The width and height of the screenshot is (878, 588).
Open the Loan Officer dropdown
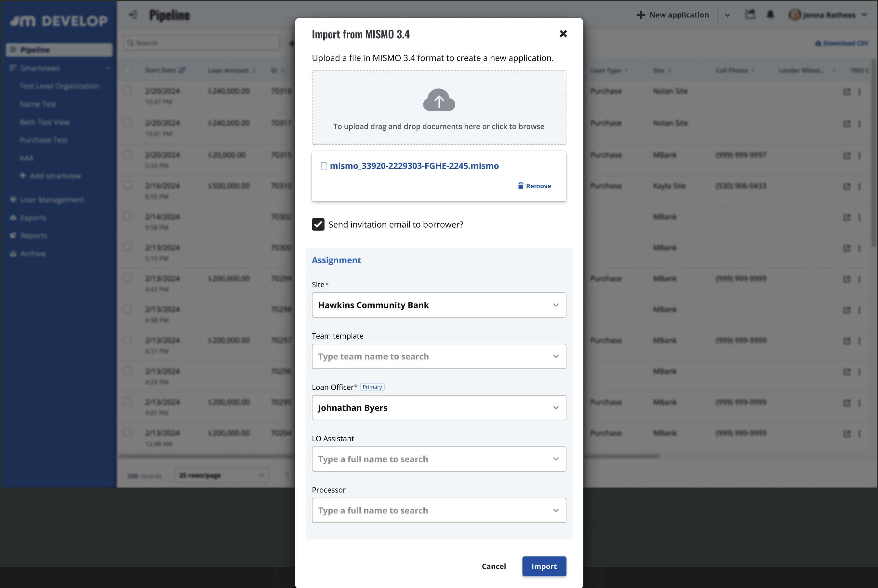pos(439,408)
